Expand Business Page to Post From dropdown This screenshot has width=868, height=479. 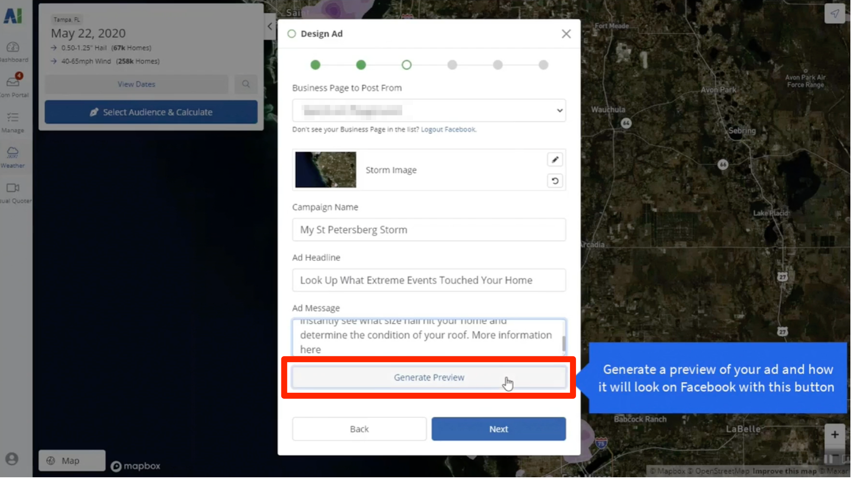pyautogui.click(x=429, y=111)
